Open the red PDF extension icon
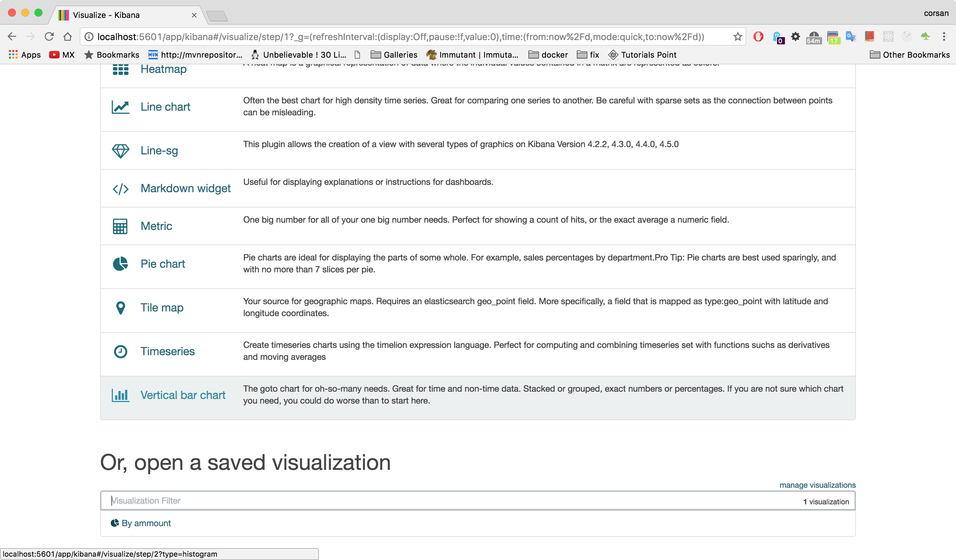Image resolution: width=956 pixels, height=560 pixels. (869, 37)
